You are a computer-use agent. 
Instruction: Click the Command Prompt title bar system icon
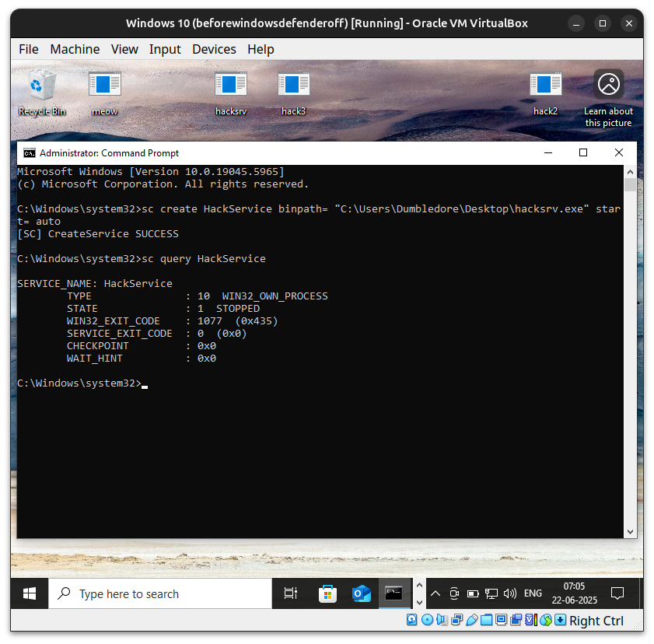click(30, 153)
